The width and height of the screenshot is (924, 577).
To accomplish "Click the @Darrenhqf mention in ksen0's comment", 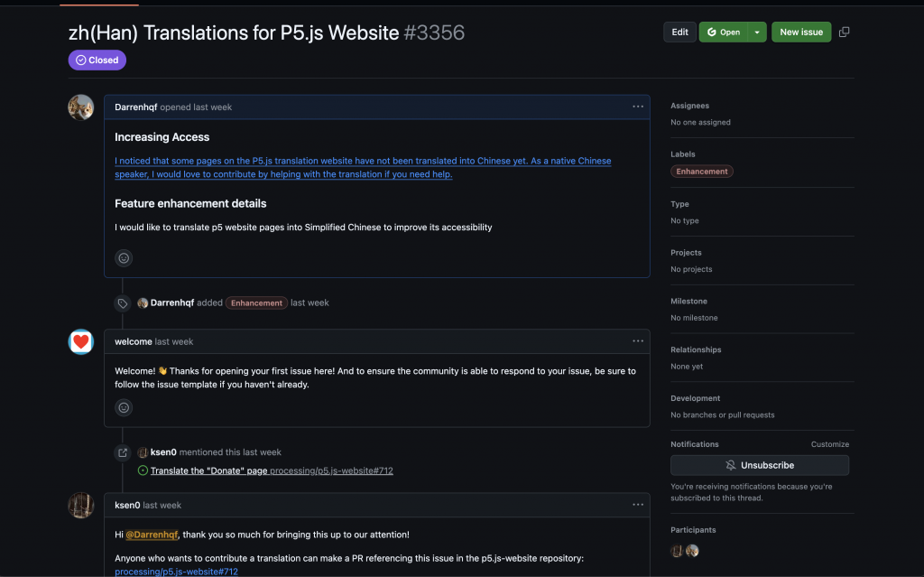I will 152,535.
